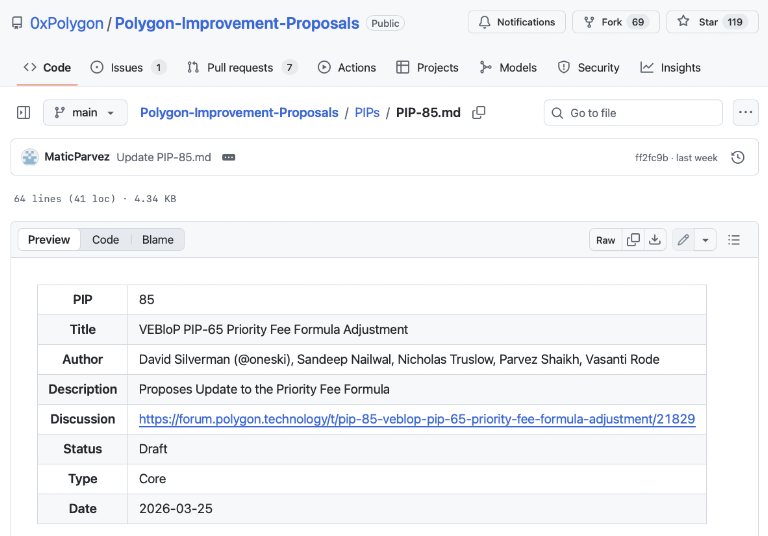Select the Preview view
This screenshot has width=768, height=536.
coord(49,240)
